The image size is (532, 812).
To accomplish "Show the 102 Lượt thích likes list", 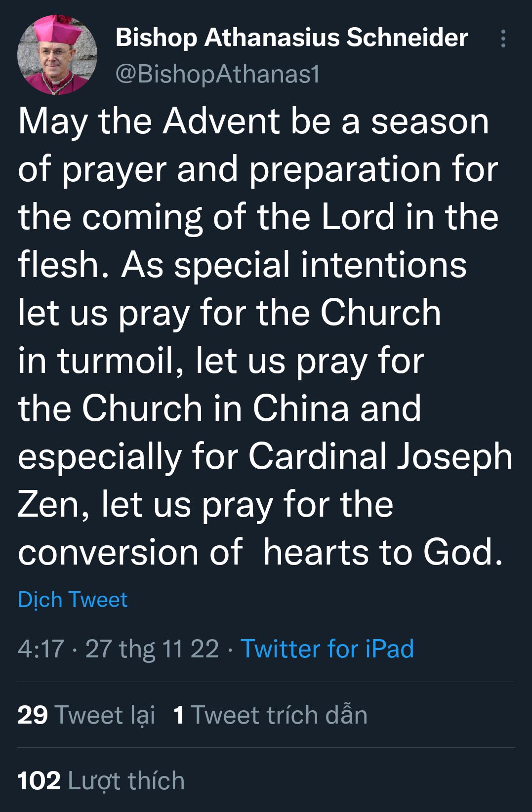I will point(101,781).
